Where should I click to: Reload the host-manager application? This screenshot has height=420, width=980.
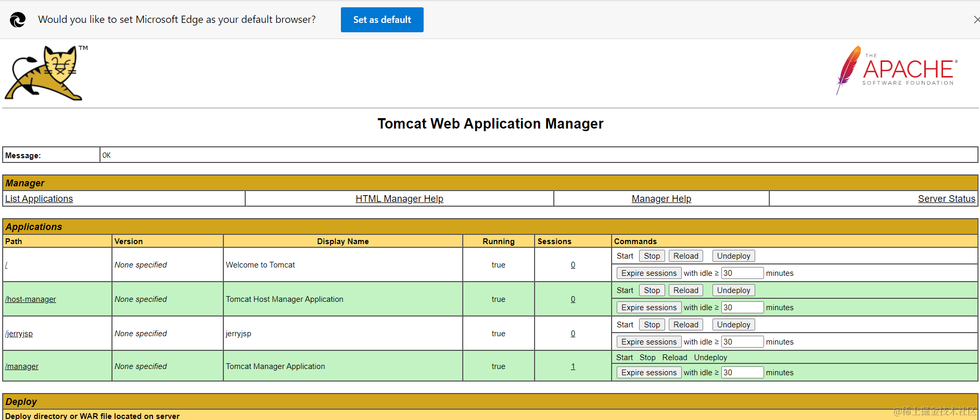pyautogui.click(x=685, y=290)
